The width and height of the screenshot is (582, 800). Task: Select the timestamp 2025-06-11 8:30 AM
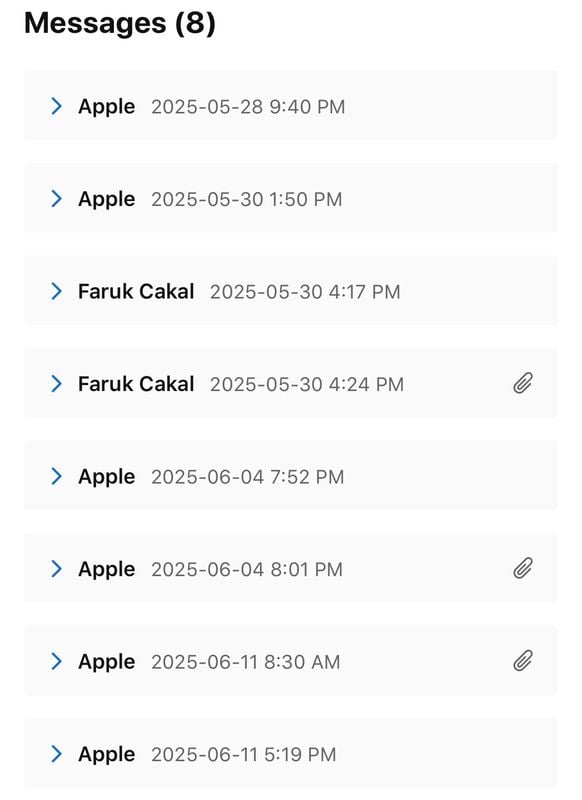246,662
